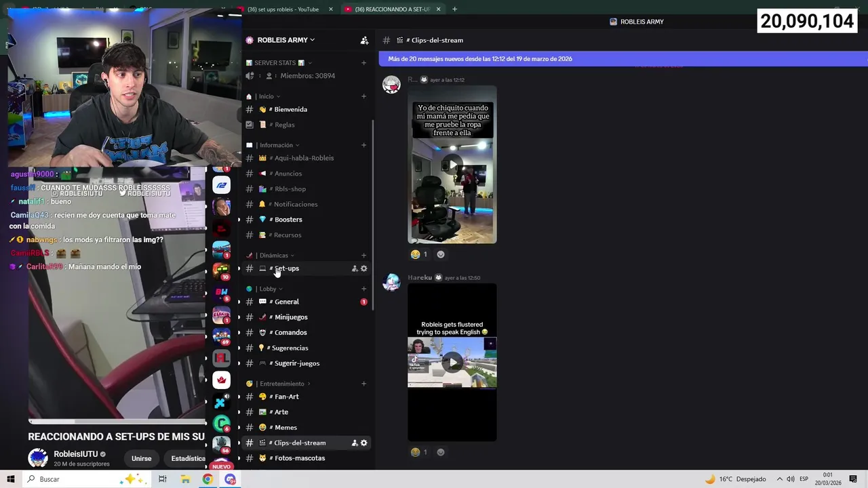The image size is (868, 488).
Task: Click Hareku's avatar
Action: [391, 283]
